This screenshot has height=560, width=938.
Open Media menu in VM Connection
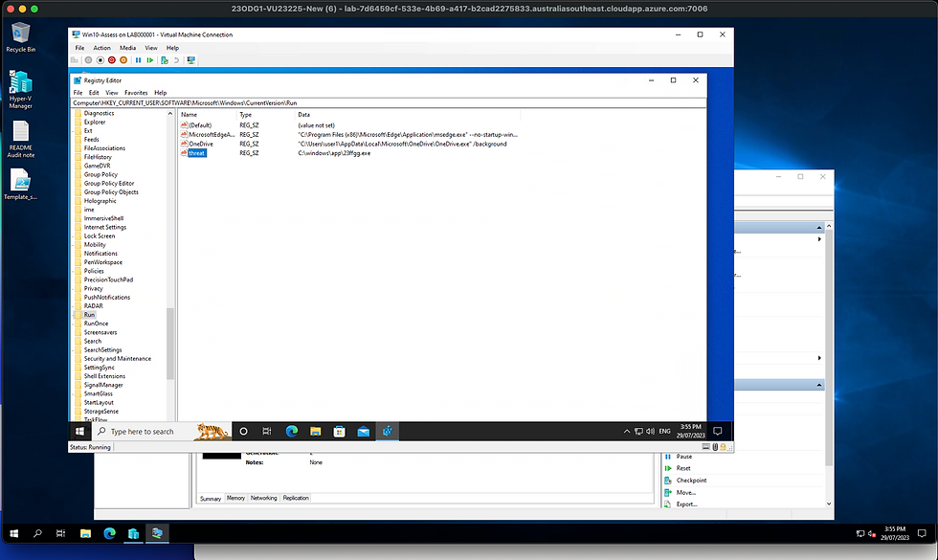click(x=127, y=48)
